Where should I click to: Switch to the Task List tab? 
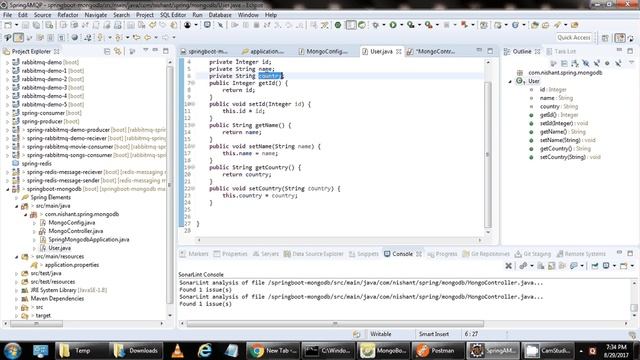pos(561,51)
